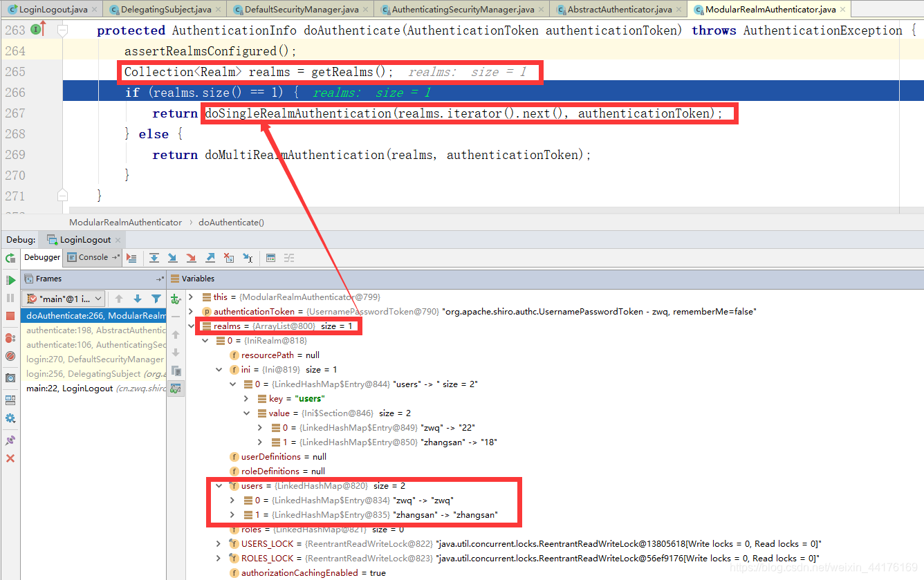
Task: Resume program with green play icon
Action: [10, 280]
